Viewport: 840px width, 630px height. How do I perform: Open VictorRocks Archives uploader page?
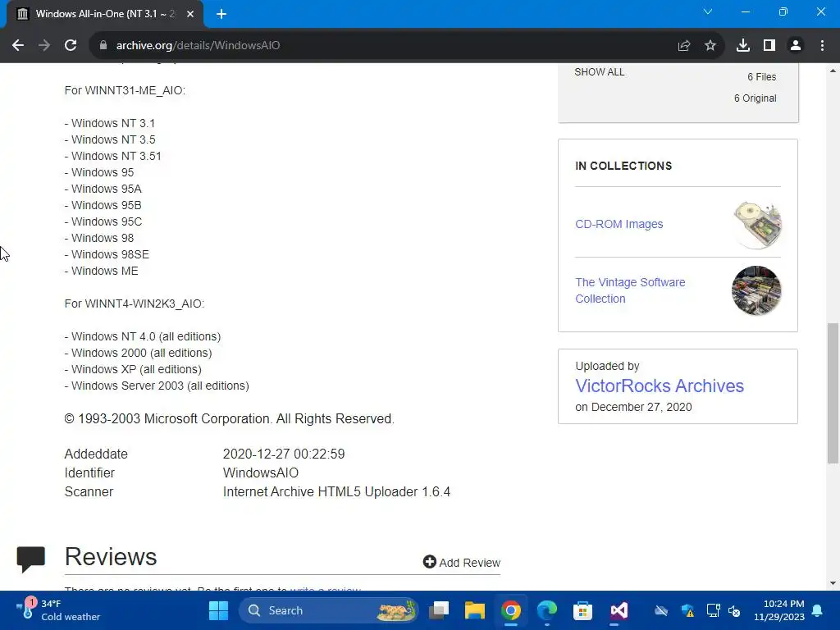pyautogui.click(x=660, y=386)
